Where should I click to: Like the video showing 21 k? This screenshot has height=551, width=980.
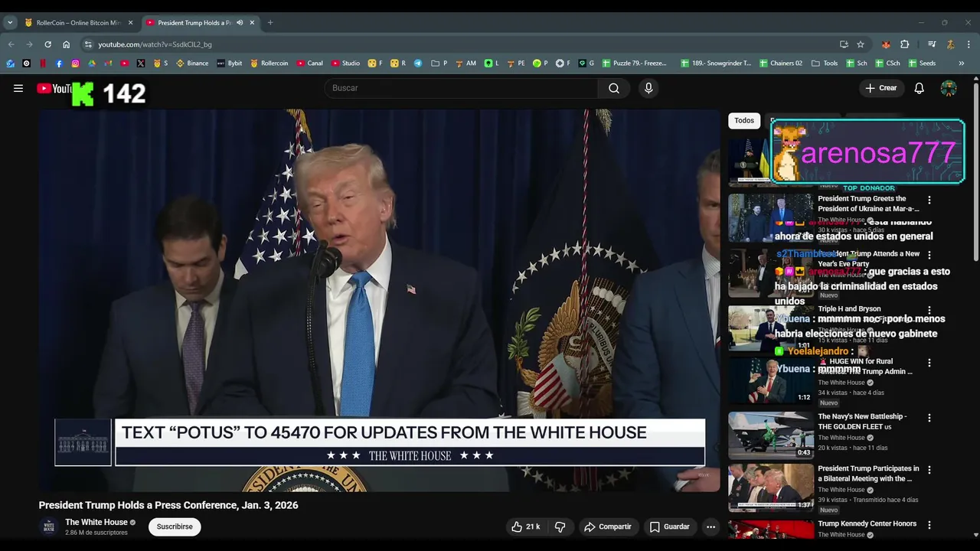[525, 527]
